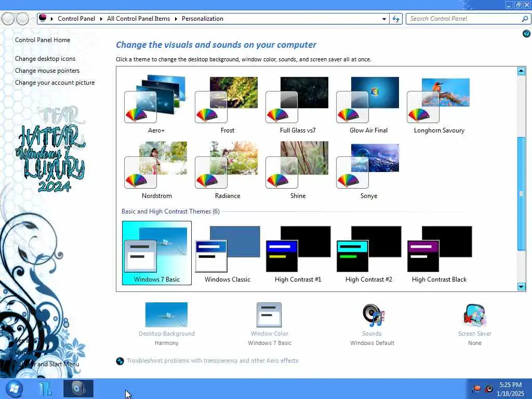Open Change your account picture link

tap(55, 83)
